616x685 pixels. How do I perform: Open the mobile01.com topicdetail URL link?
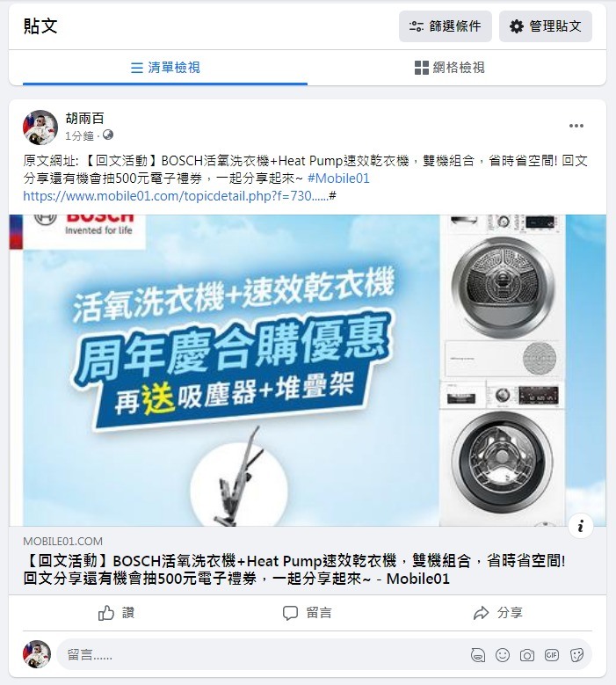179,196
